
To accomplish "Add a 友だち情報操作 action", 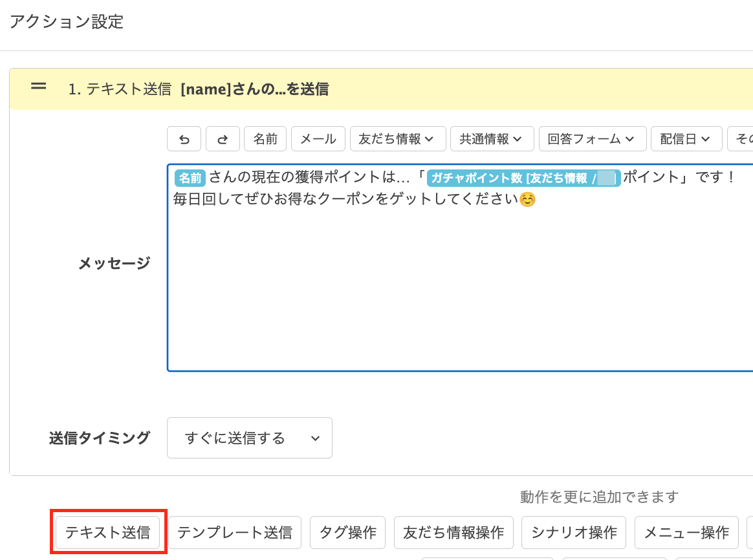I will (x=453, y=532).
